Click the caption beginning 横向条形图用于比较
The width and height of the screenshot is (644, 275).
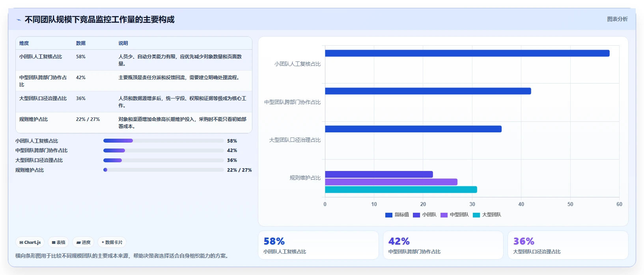click(123, 256)
